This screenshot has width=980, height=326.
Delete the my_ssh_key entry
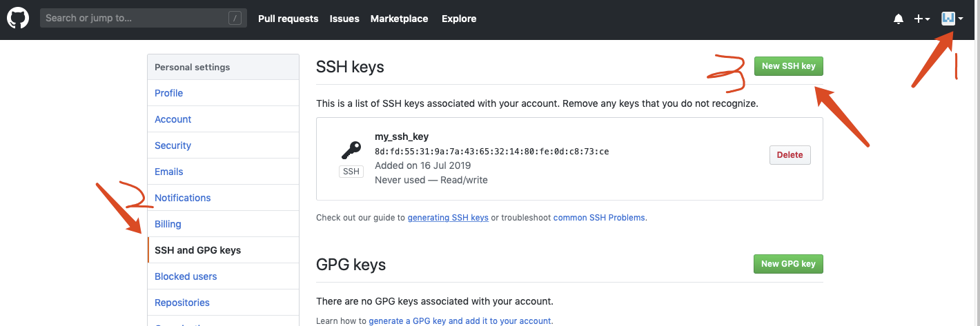tap(790, 155)
